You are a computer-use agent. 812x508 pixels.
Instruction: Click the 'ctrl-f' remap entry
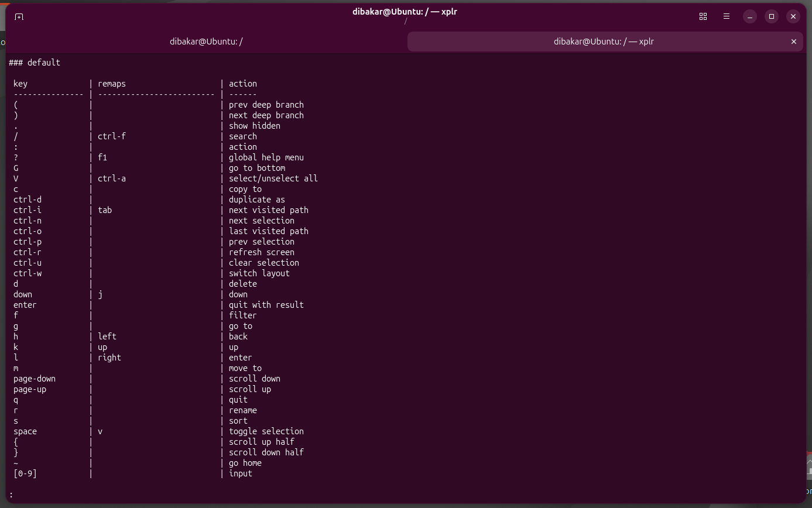[112, 136]
